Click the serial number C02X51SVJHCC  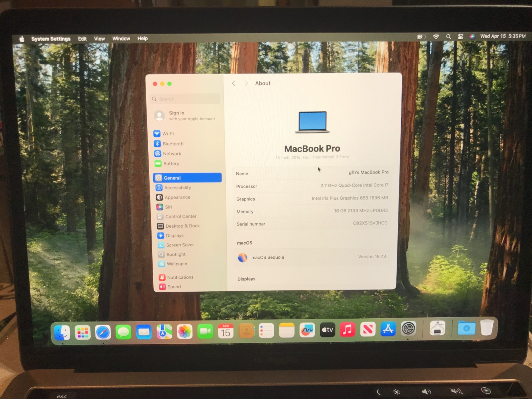(x=370, y=223)
